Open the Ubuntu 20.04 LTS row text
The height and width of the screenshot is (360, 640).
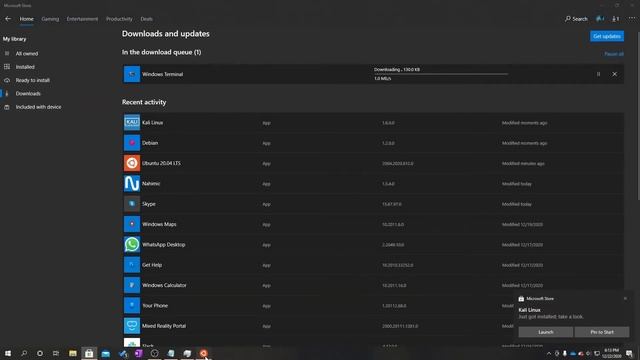161,163
